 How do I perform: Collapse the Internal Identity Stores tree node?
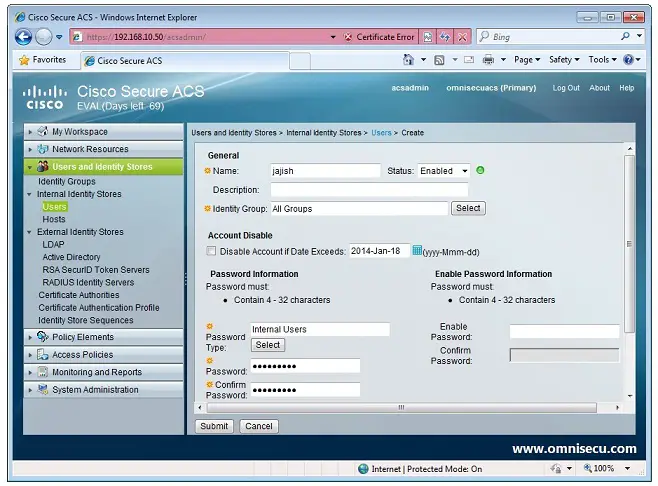29,194
